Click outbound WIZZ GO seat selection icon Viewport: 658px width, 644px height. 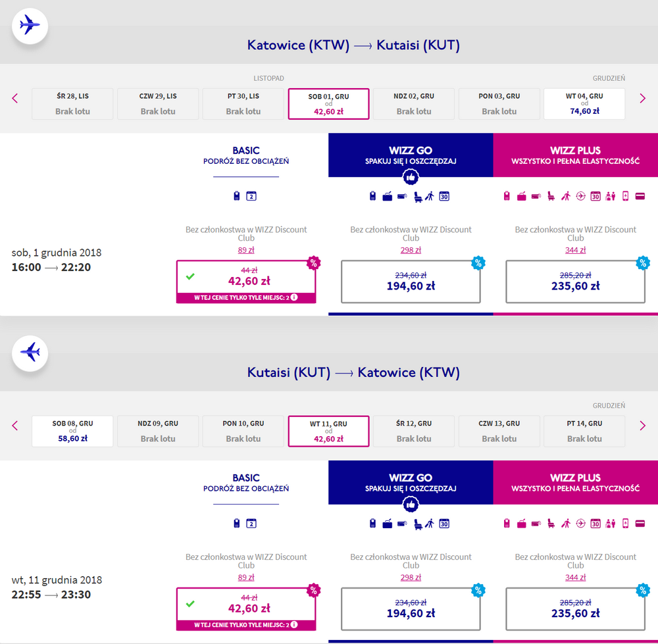pyautogui.click(x=418, y=196)
